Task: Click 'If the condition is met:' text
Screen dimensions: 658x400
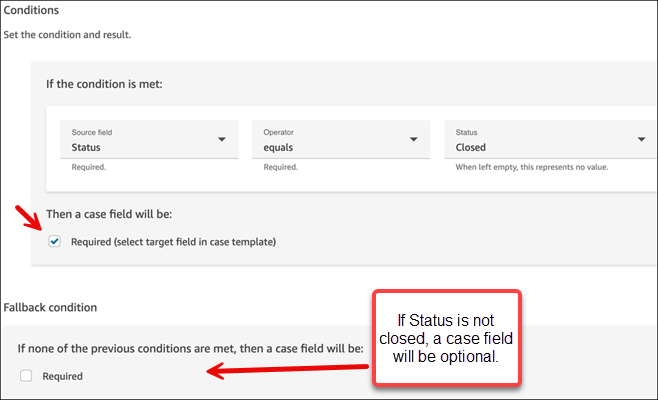Action: coord(104,84)
